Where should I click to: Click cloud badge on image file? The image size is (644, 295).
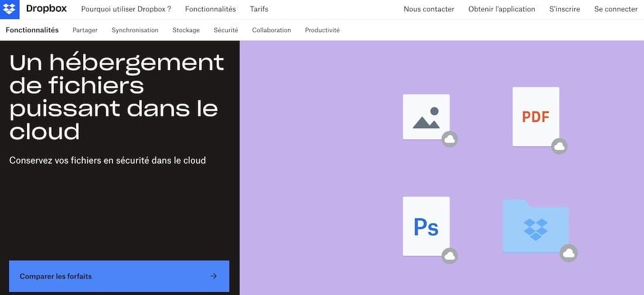450,139
